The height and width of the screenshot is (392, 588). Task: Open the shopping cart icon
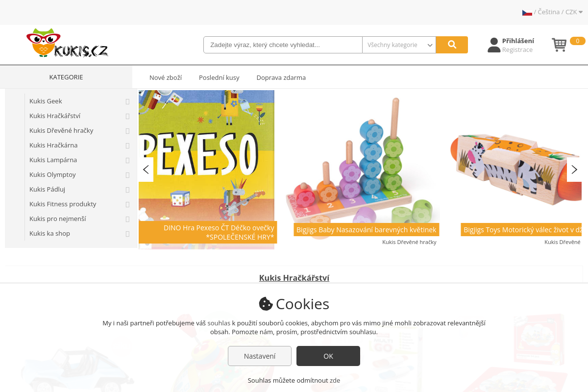tap(559, 45)
